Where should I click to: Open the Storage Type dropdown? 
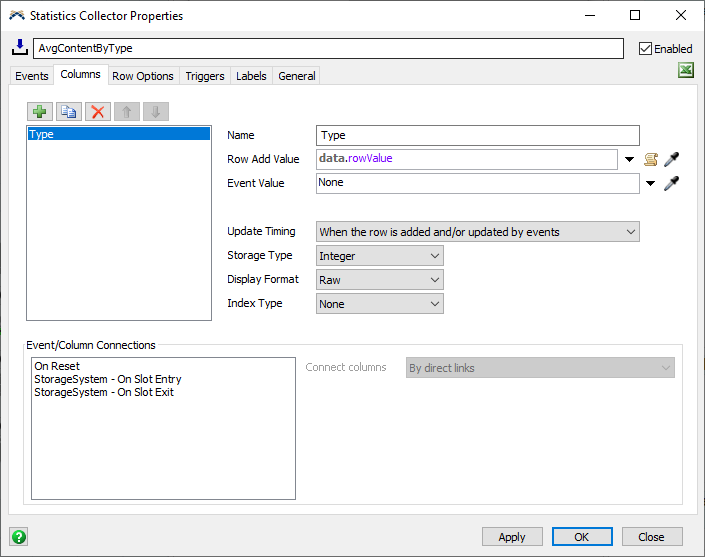pyautogui.click(x=379, y=256)
